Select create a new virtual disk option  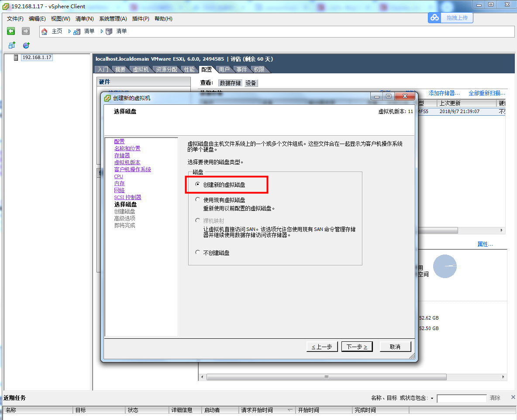coord(197,184)
